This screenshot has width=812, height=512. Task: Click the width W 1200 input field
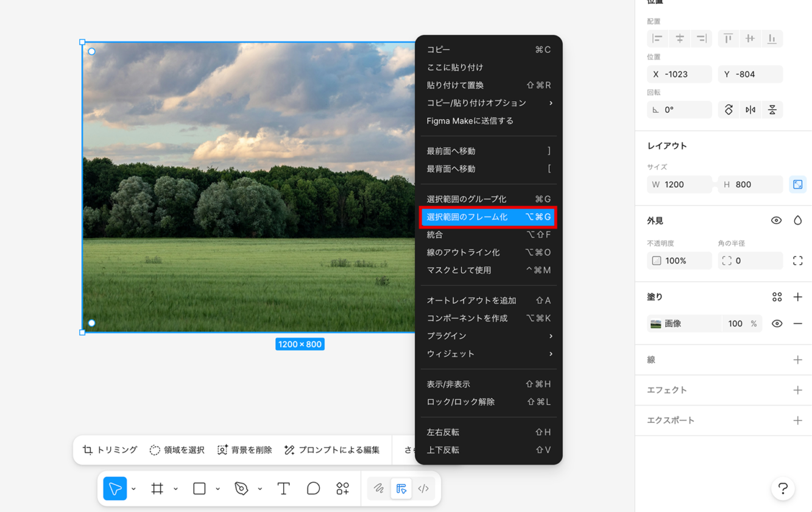pyautogui.click(x=681, y=185)
